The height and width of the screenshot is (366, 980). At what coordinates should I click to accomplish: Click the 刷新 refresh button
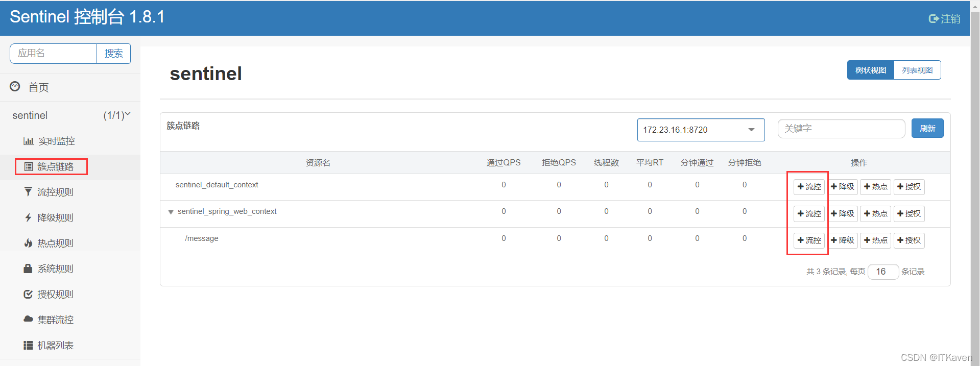[927, 128]
